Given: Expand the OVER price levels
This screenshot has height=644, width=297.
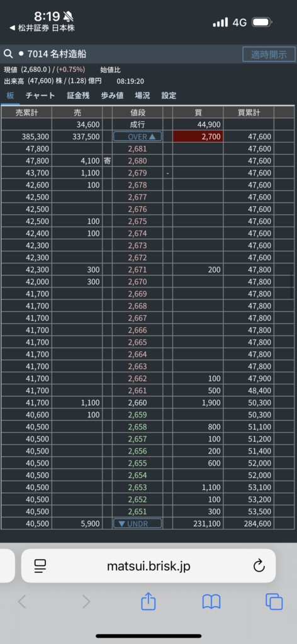Looking at the screenshot, I should tap(137, 136).
